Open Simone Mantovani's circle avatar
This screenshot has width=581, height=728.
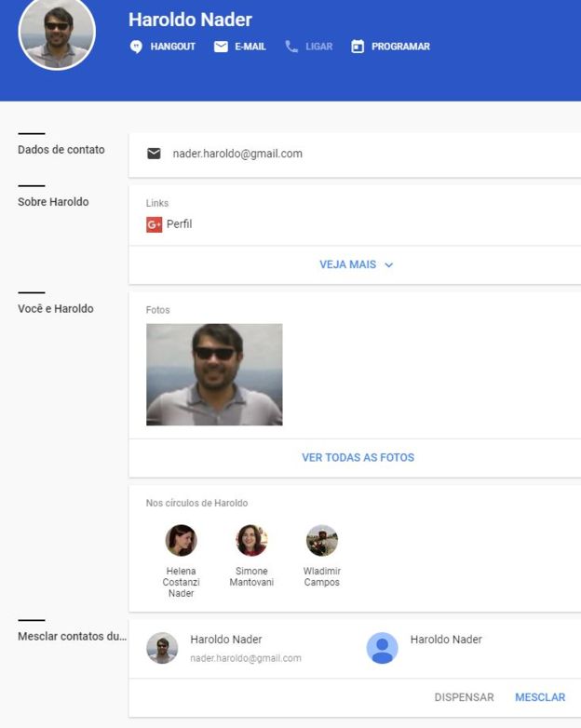click(x=251, y=540)
